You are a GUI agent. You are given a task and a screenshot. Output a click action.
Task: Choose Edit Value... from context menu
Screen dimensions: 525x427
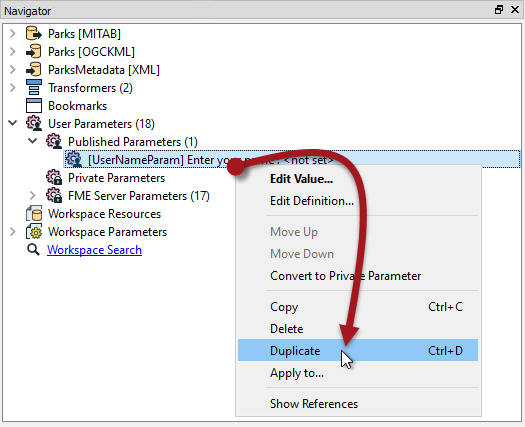tap(358, 179)
